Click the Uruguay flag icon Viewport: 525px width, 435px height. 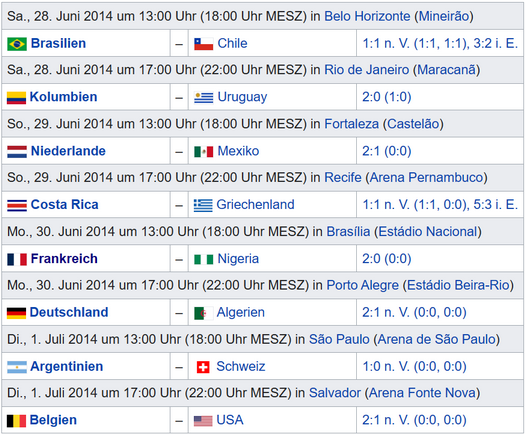pos(203,98)
